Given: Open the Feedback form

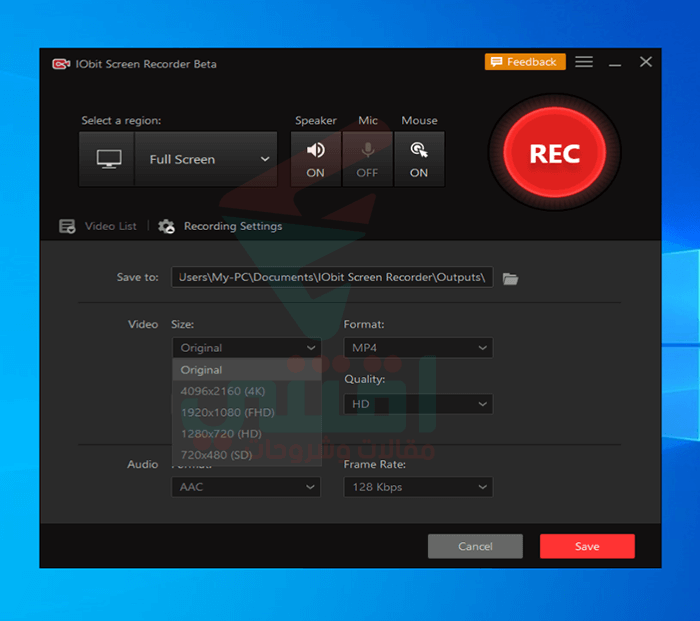Looking at the screenshot, I should [525, 62].
